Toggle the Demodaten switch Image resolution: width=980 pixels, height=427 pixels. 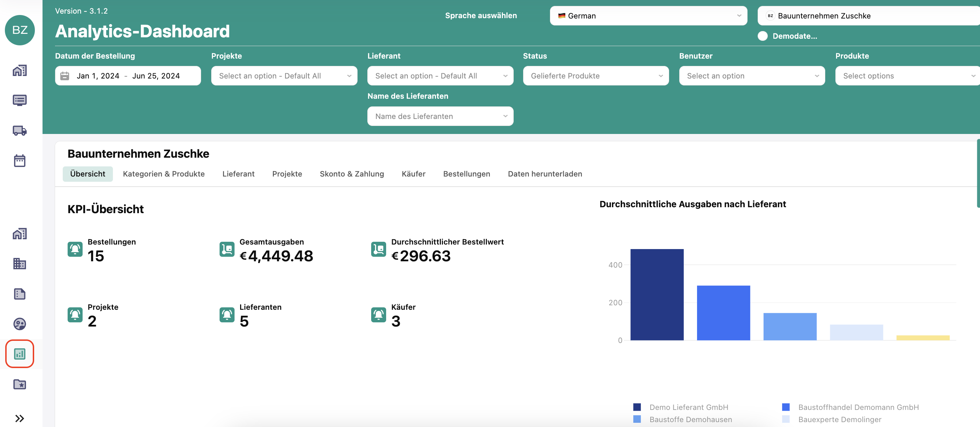pyautogui.click(x=763, y=36)
